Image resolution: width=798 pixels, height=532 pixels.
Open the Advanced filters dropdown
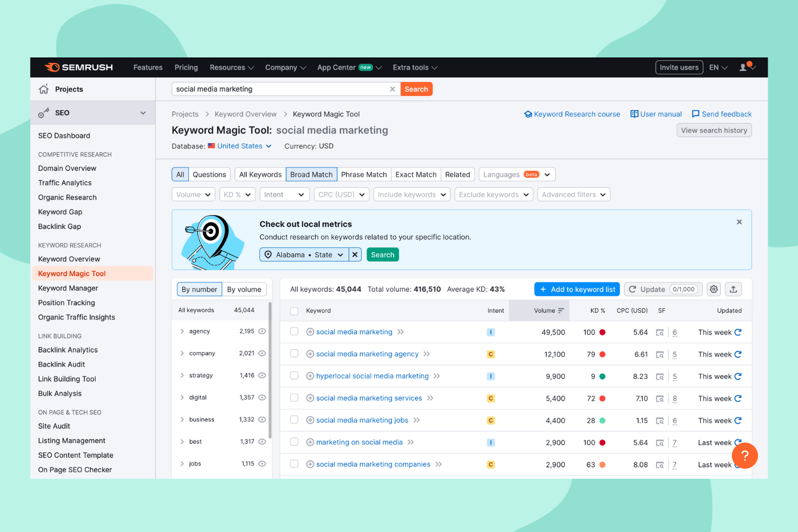coord(573,194)
